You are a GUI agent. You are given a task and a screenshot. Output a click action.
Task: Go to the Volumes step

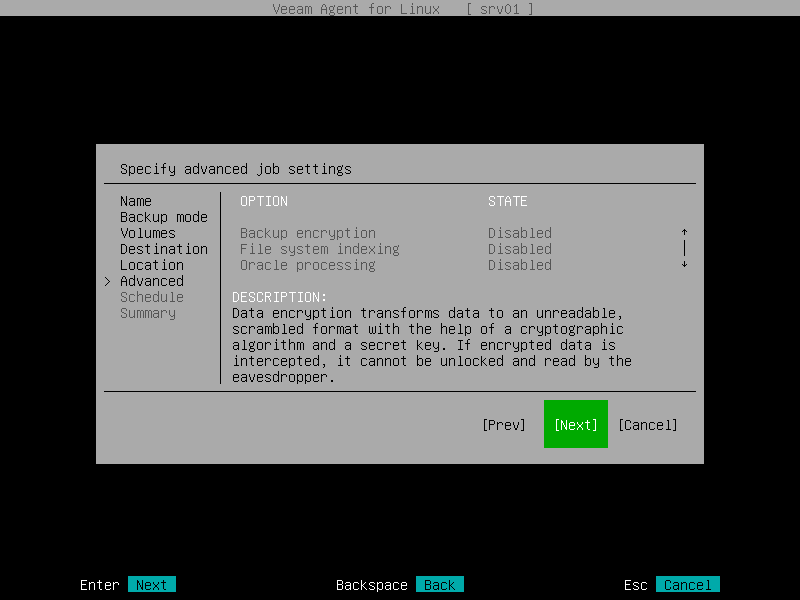pos(148,233)
